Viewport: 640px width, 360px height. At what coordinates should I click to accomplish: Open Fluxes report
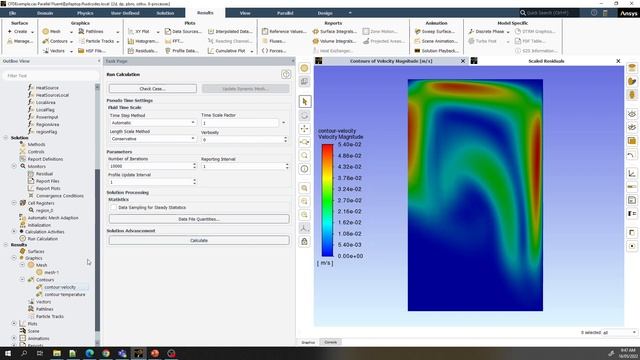[x=273, y=41]
